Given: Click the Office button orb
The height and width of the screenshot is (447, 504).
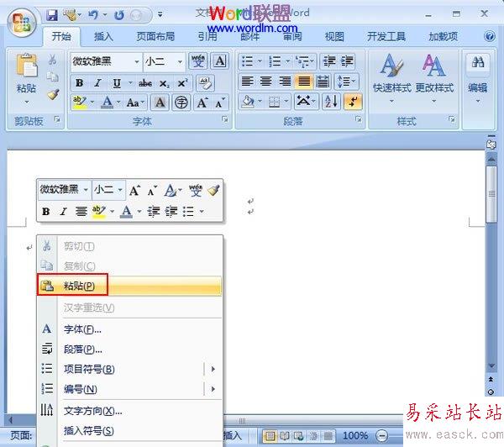Looking at the screenshot, I should (x=22, y=23).
